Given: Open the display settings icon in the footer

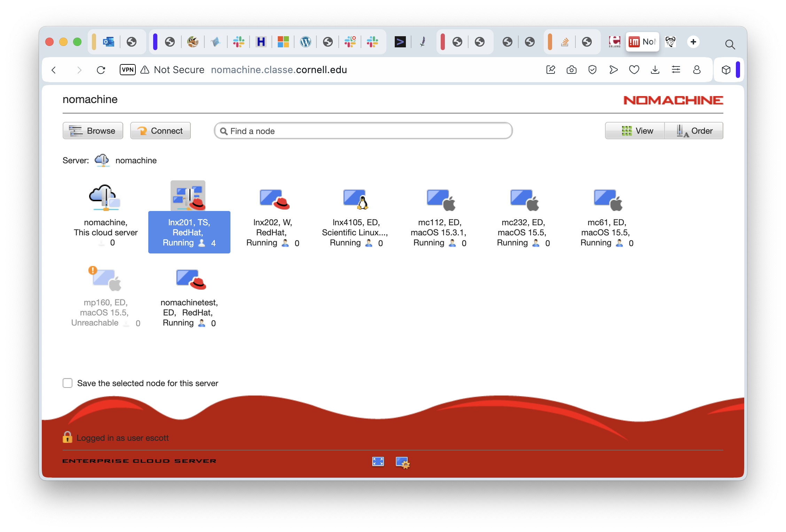Looking at the screenshot, I should click(402, 462).
